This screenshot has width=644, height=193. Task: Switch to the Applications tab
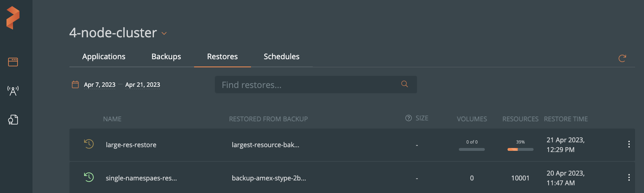point(104,57)
